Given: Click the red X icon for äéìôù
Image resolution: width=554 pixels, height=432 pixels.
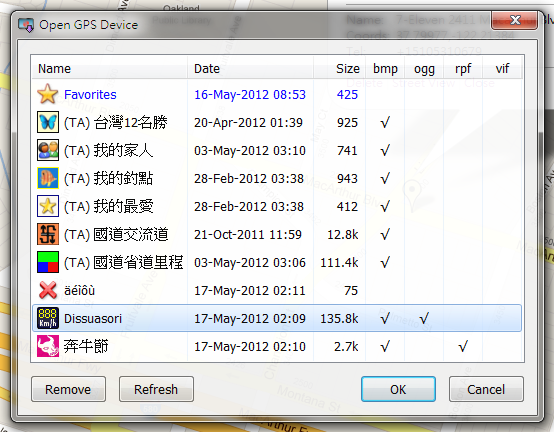Looking at the screenshot, I should pyautogui.click(x=48, y=290).
